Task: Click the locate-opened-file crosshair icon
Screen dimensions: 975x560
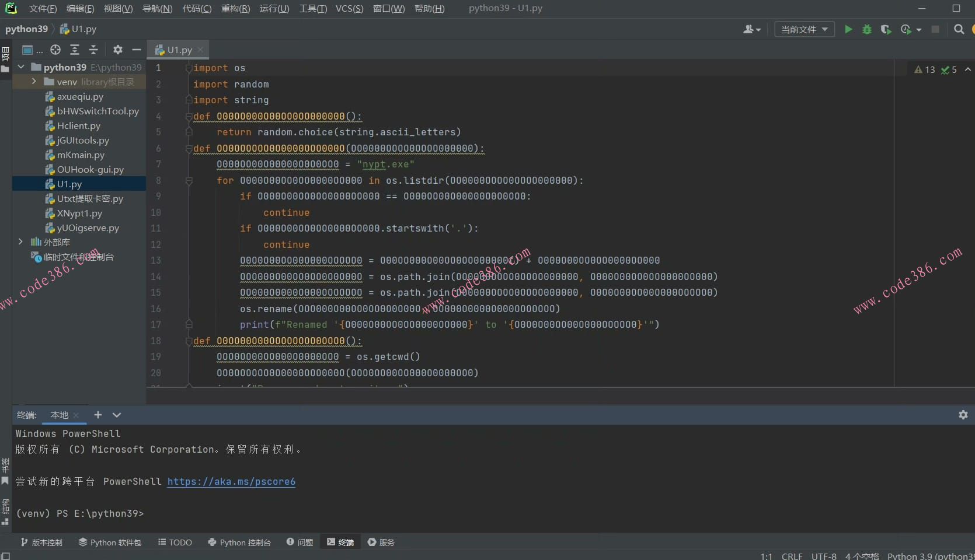Action: point(55,50)
